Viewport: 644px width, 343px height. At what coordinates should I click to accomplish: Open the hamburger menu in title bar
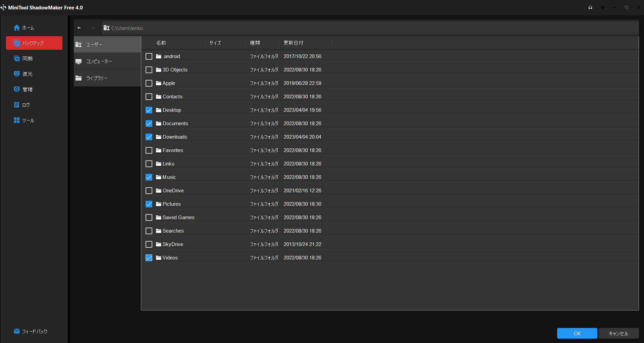(x=602, y=7)
